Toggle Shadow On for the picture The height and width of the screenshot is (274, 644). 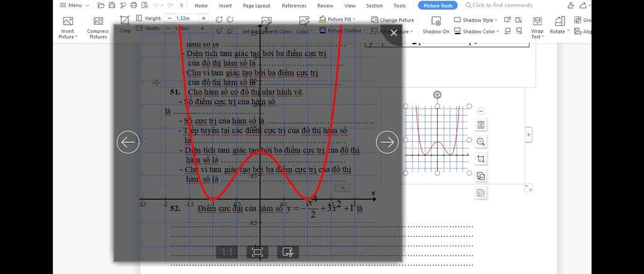tap(436, 25)
